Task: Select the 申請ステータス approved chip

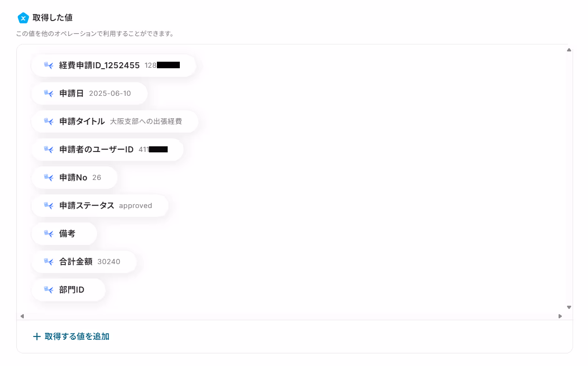Action: click(100, 206)
